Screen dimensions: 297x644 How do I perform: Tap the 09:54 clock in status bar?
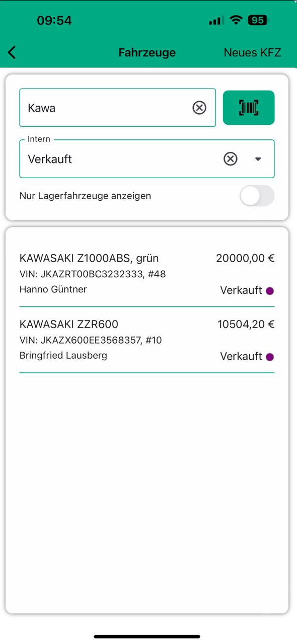(54, 21)
